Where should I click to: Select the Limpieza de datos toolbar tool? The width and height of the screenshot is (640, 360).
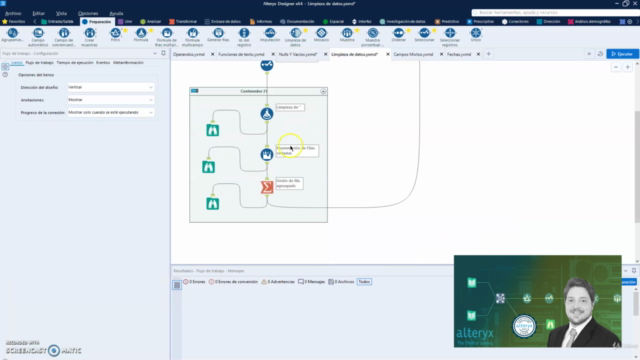[x=296, y=37]
